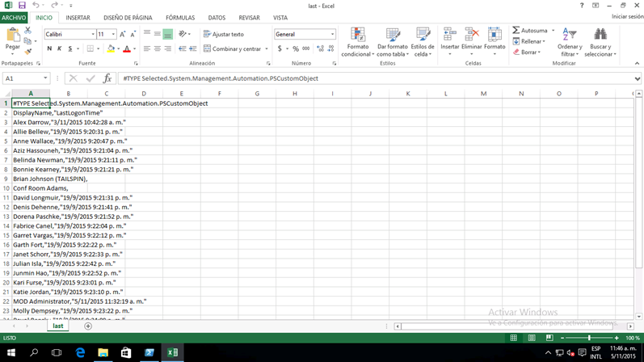Viewport: 644px width, 362px height.
Task: Click the text orientation icon
Action: tap(183, 35)
